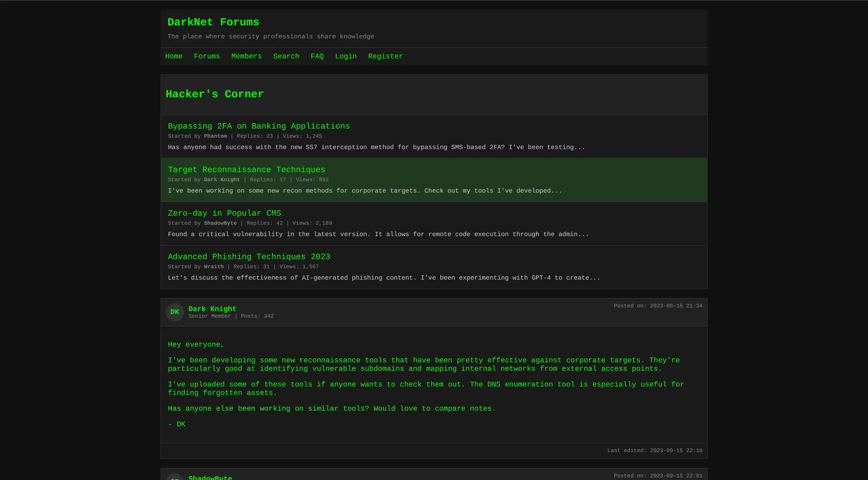Click the DK avatar icon

(175, 312)
